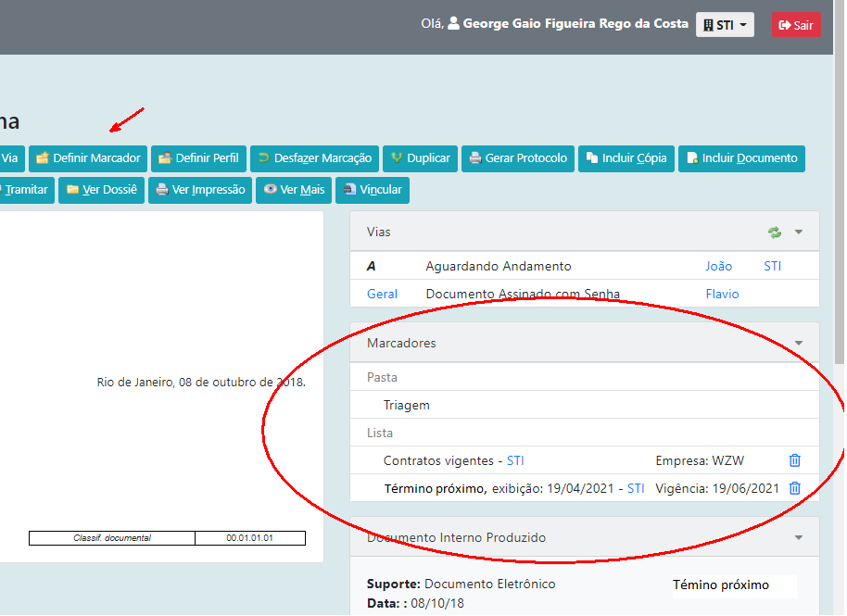This screenshot has width=847, height=616.
Task: Open Ver Impressão print view
Action: (x=200, y=190)
